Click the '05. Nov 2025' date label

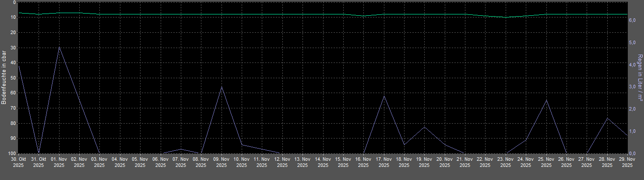pos(140,162)
